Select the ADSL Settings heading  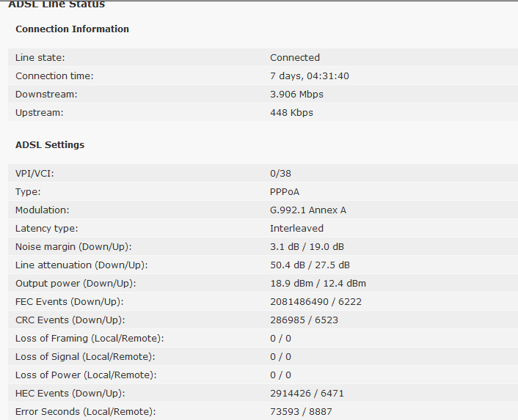coord(50,145)
